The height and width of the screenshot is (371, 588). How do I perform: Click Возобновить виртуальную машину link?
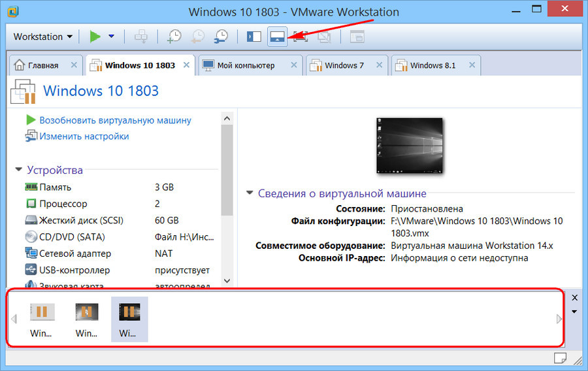click(115, 120)
